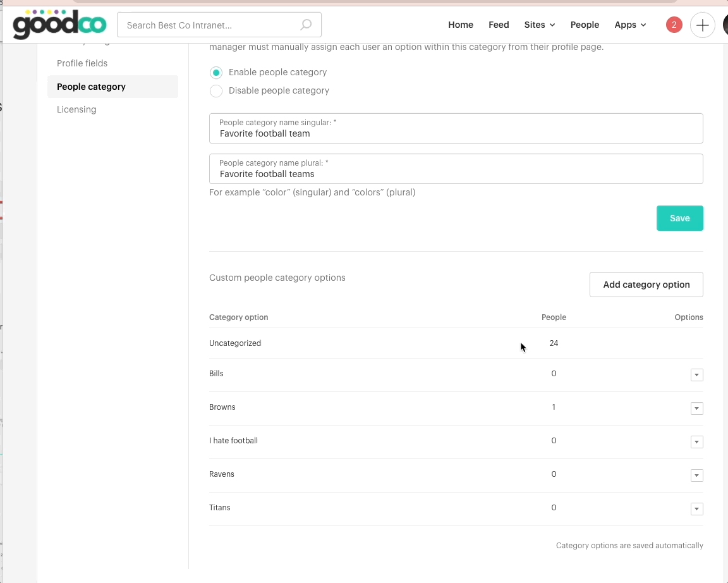The height and width of the screenshot is (583, 728).
Task: Focus the People category name singular field
Action: [x=456, y=133]
